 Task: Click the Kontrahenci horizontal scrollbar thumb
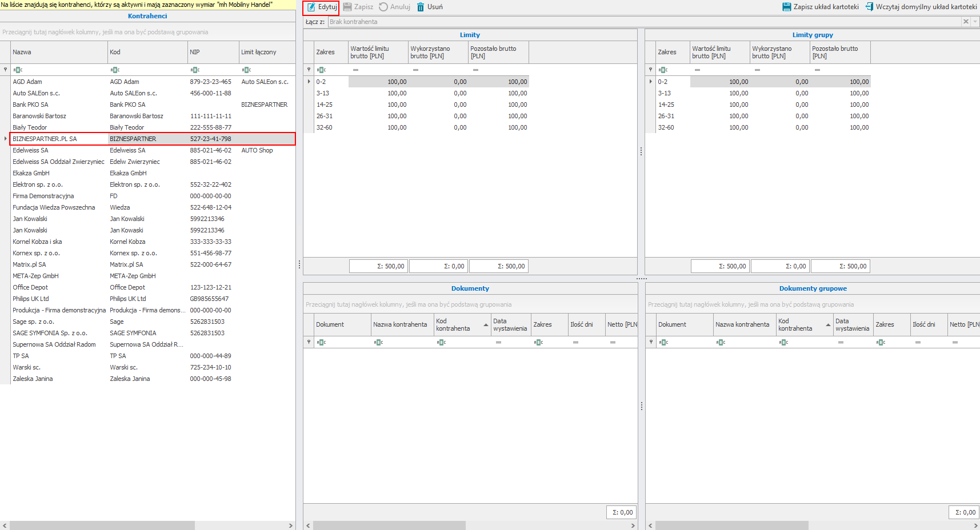pos(102,525)
